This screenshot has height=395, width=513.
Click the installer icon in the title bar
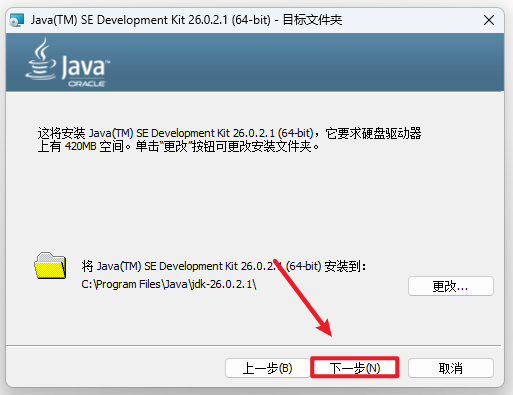coord(17,20)
